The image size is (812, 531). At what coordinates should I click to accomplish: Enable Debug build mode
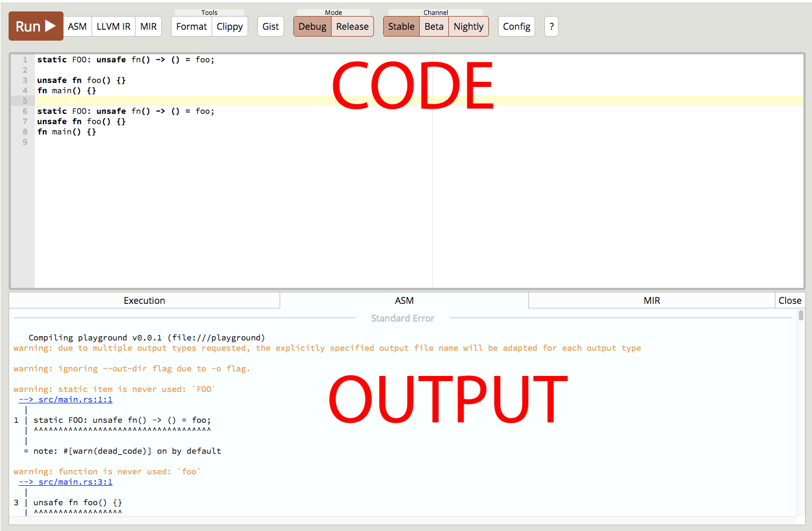(312, 26)
